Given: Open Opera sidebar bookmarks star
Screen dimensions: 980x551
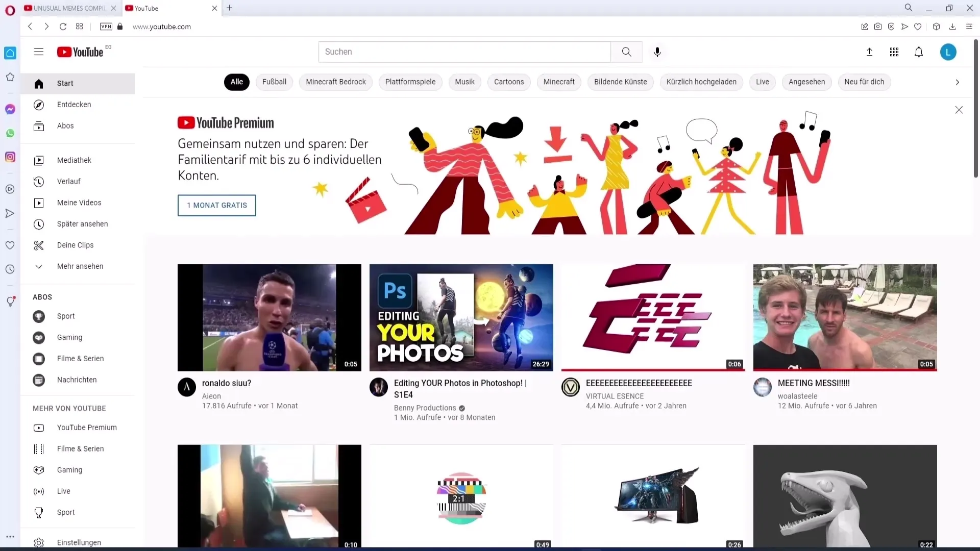Looking at the screenshot, I should [x=10, y=77].
